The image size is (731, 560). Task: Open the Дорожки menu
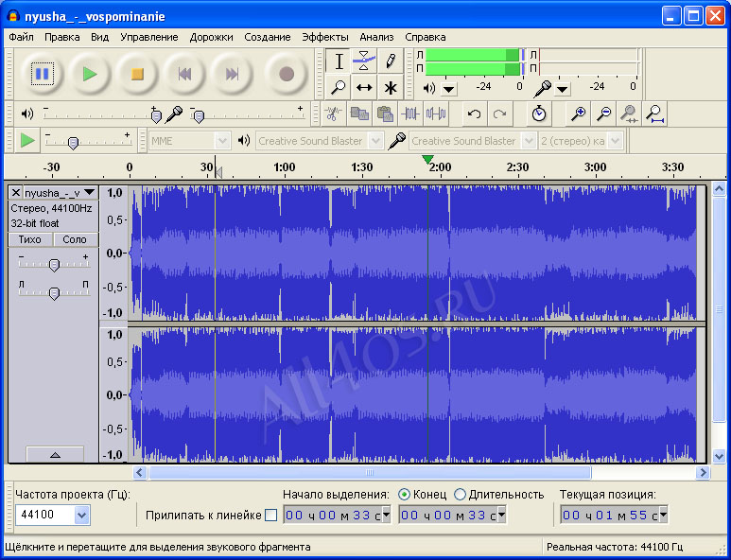pyautogui.click(x=211, y=37)
